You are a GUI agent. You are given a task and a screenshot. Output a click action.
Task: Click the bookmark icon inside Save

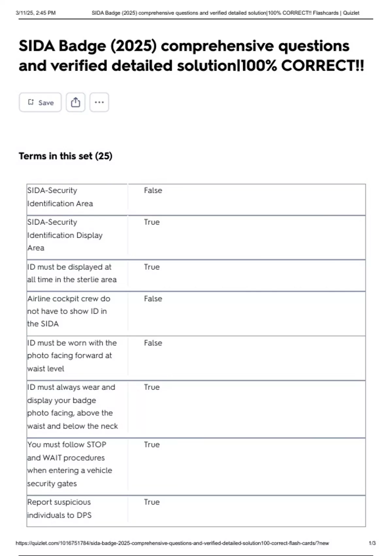tap(31, 102)
